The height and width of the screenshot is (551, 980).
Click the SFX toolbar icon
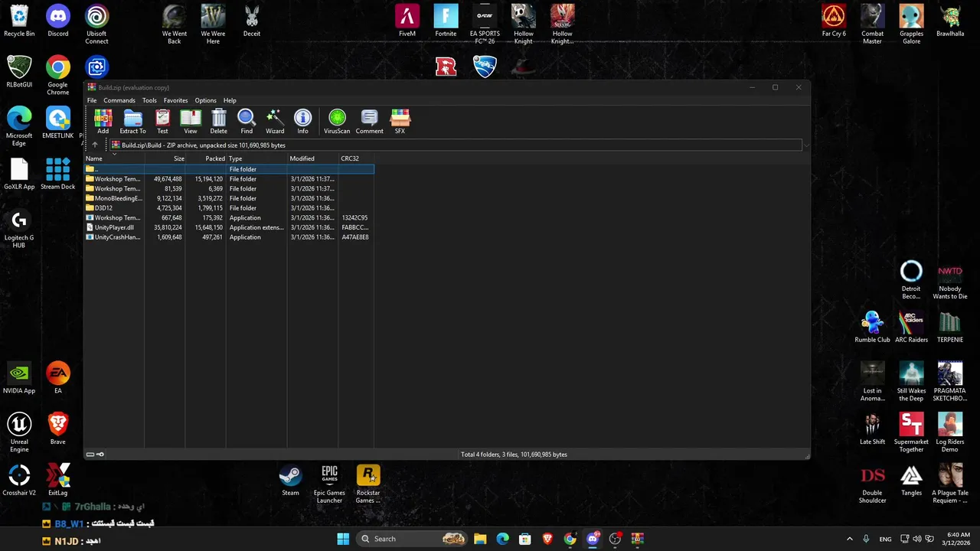[x=400, y=122]
